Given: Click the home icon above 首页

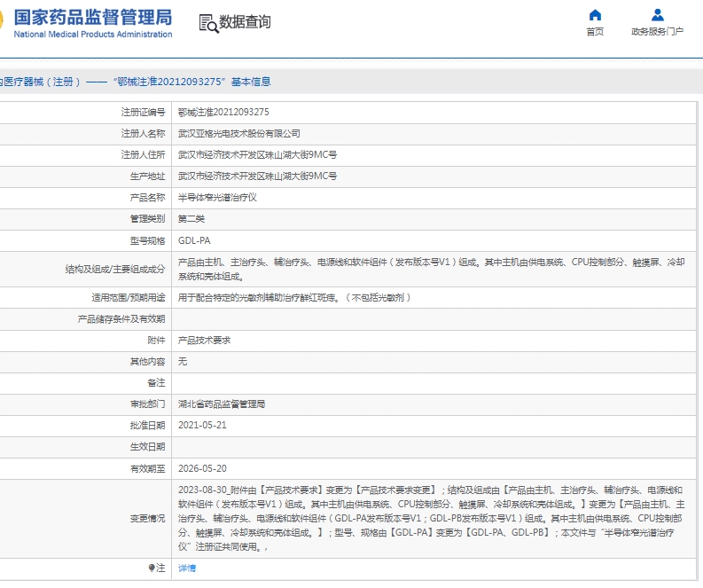Looking at the screenshot, I should click(595, 15).
